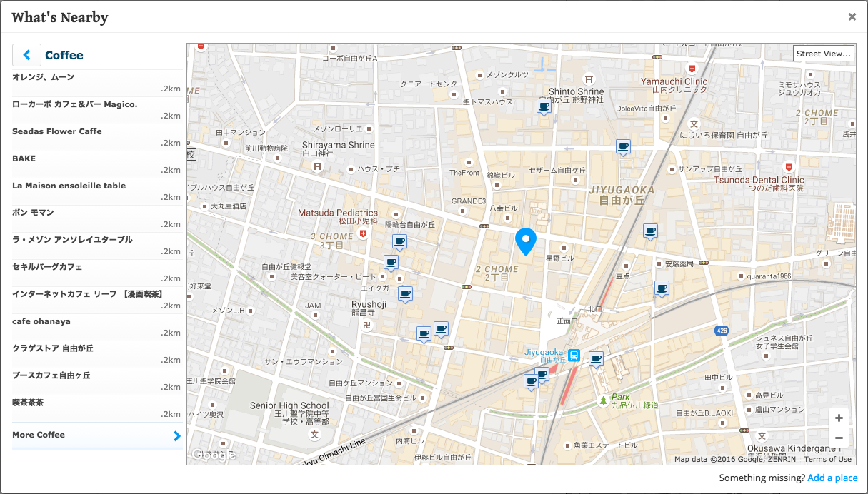Image resolution: width=868 pixels, height=494 pixels.
Task: Click coffee marker near Matsuda Pediatrics
Action: (399, 242)
